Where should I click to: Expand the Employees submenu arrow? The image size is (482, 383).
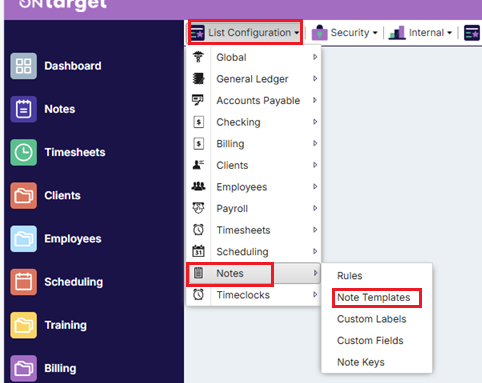tap(315, 186)
